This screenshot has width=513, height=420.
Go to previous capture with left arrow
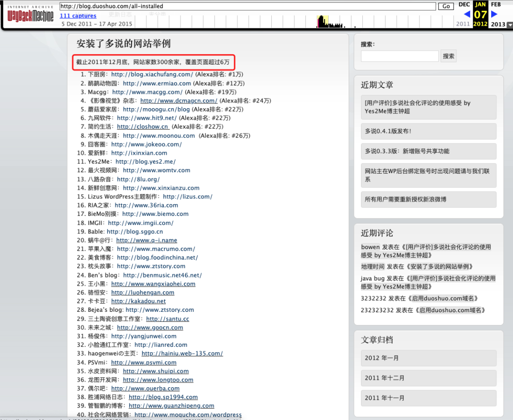[466, 14]
